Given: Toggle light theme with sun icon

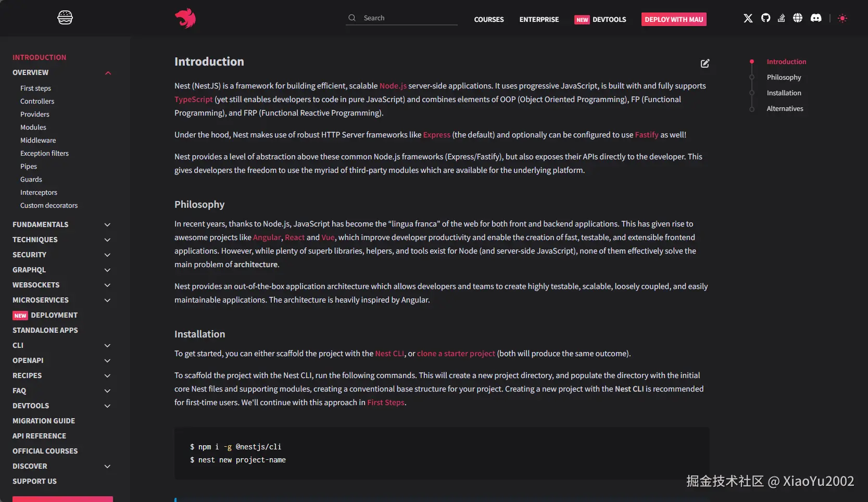Looking at the screenshot, I should (842, 18).
